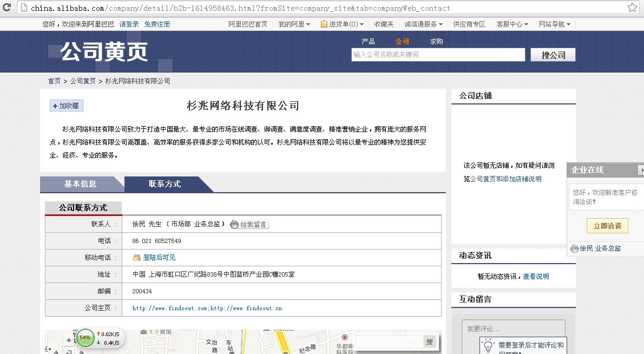The image size is (644, 354).
Task: Click the map 搜 search button
Action: tap(430, 342)
